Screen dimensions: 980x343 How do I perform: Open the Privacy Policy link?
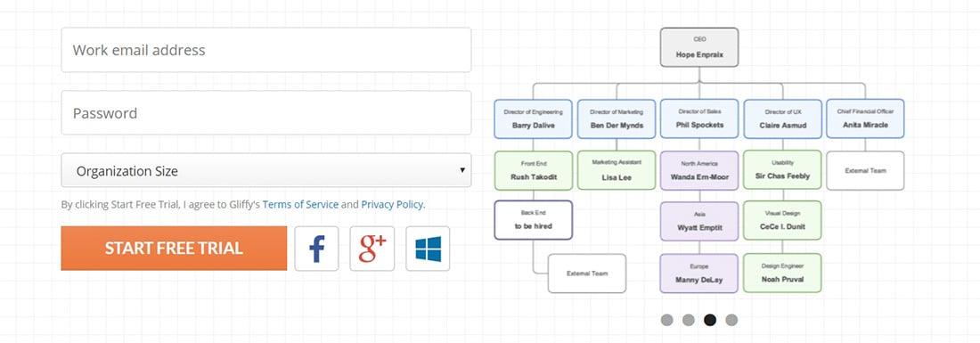pyautogui.click(x=393, y=204)
